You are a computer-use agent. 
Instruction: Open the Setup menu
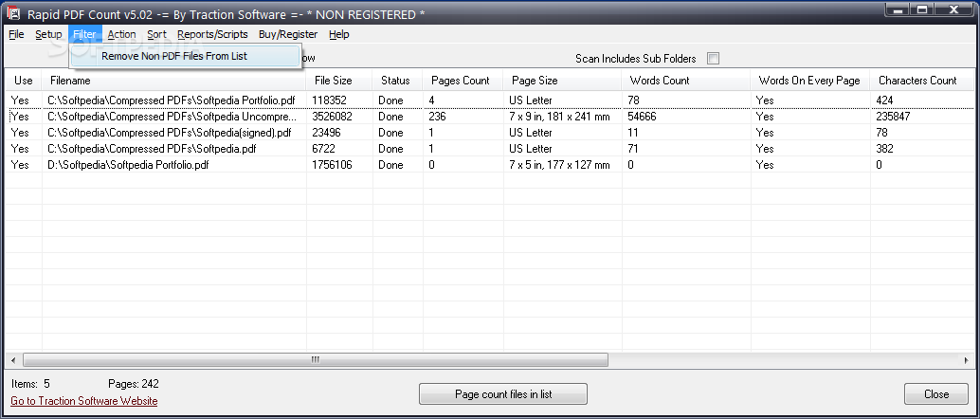pos(48,34)
